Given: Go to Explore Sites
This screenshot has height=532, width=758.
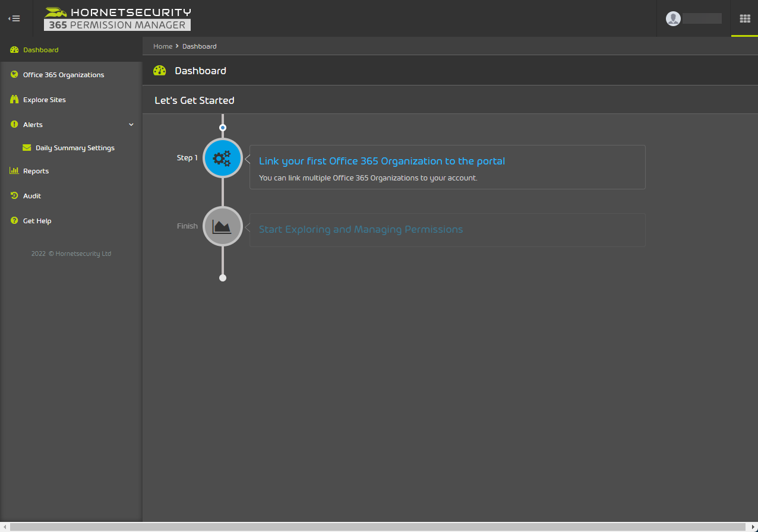Looking at the screenshot, I should pos(71,100).
